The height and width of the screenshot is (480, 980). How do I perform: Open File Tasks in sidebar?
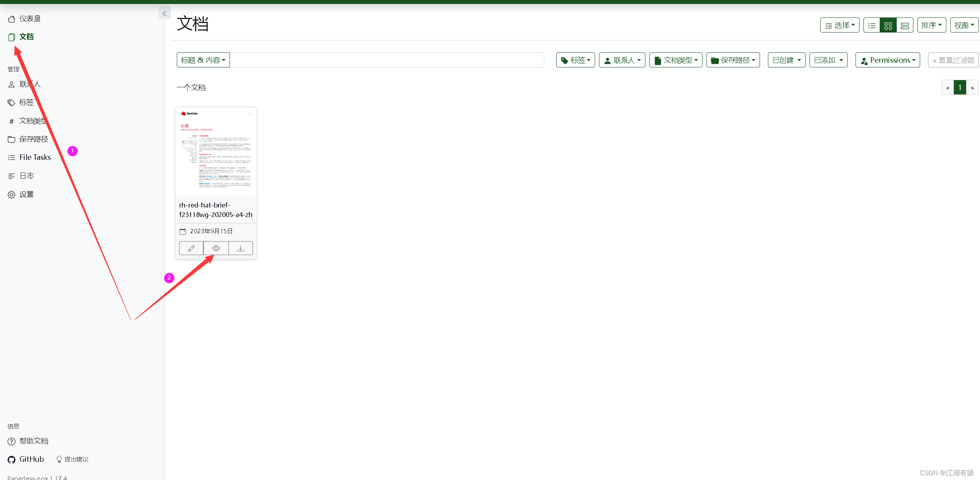pyautogui.click(x=35, y=157)
